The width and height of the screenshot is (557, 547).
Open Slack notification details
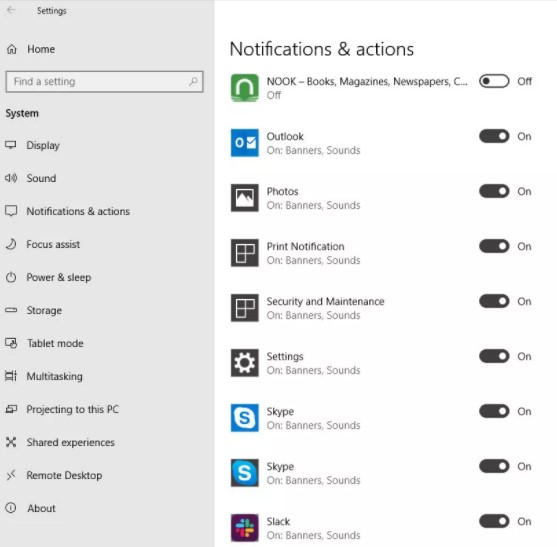click(313, 528)
